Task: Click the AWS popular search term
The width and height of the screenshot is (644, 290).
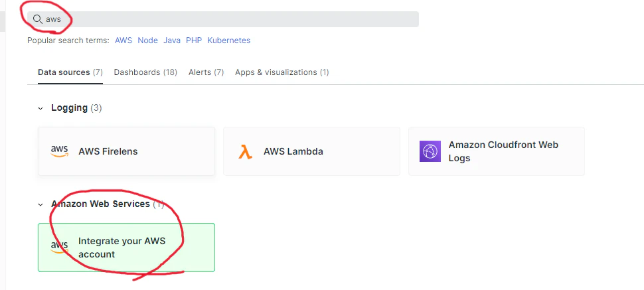Action: click(123, 40)
